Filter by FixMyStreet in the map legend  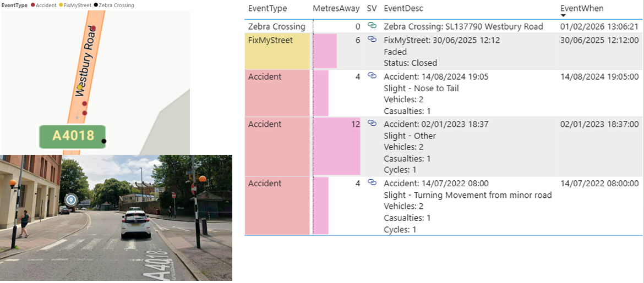coord(76,5)
